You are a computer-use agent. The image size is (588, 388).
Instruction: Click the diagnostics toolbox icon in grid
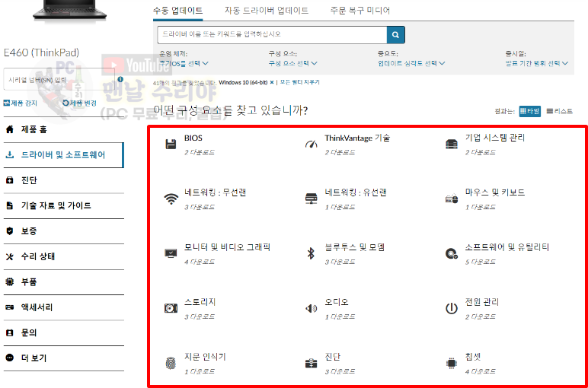coord(312,364)
